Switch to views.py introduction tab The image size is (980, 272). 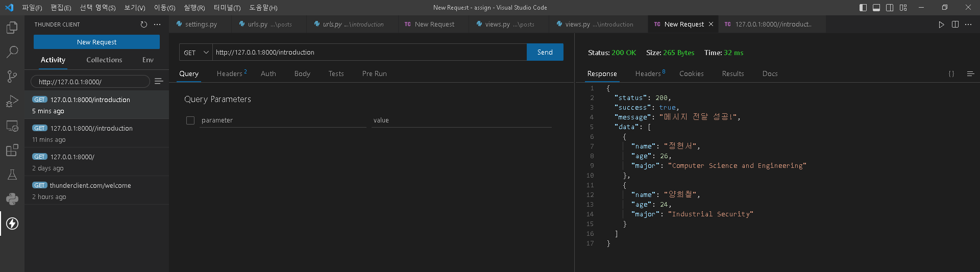(x=599, y=24)
